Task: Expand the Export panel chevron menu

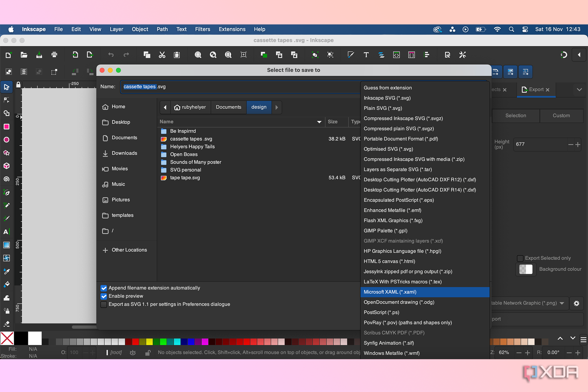Action: [x=579, y=90]
